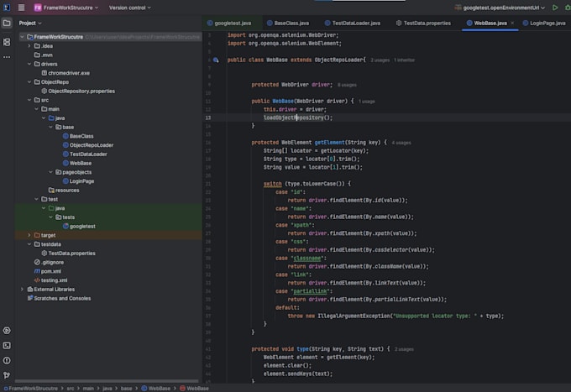
Task: Click the inheritor gutter icon beside class WebBase
Action: [x=216, y=60]
